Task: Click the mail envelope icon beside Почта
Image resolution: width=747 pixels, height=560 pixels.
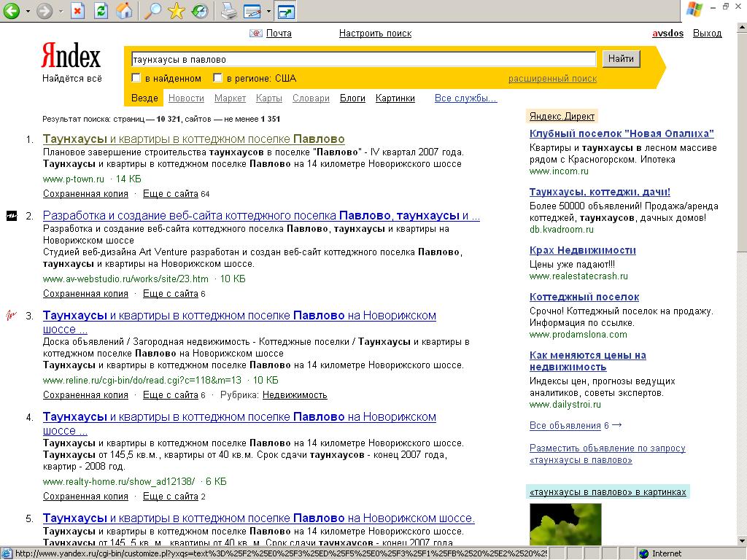Action: [x=255, y=34]
